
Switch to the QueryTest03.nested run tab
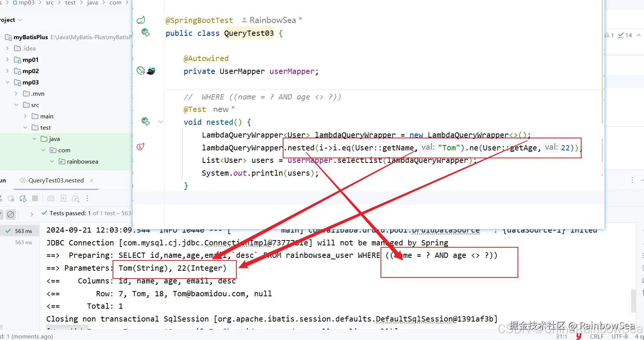(x=56, y=180)
